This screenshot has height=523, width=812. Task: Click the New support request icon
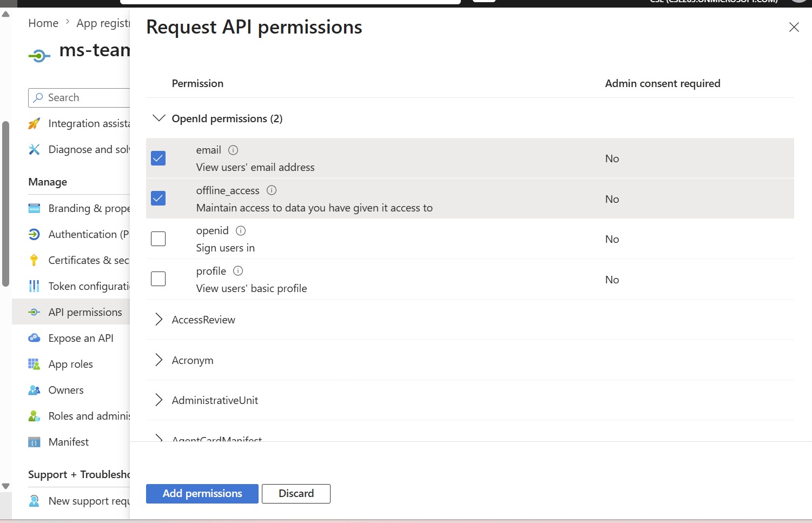click(x=34, y=501)
